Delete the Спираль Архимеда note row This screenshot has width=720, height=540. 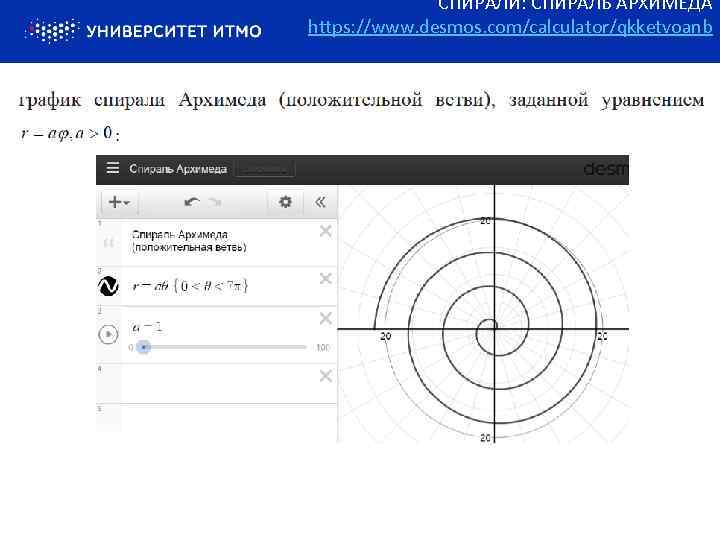tap(326, 231)
